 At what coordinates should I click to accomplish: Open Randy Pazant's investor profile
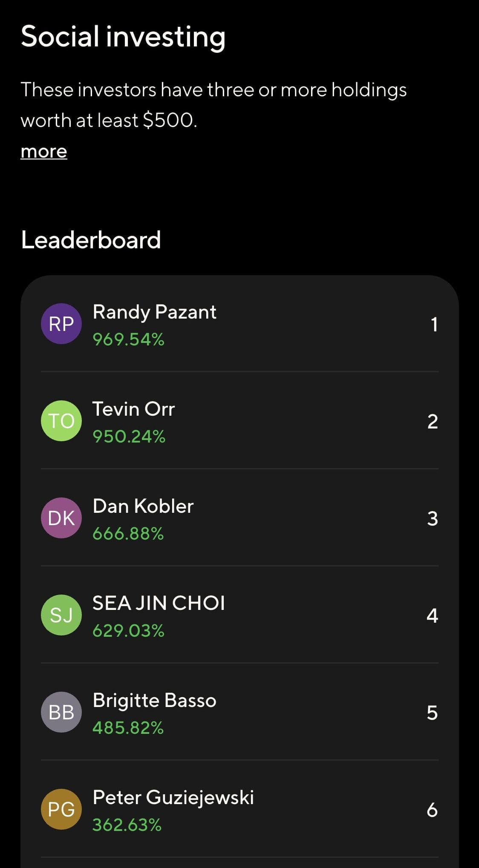[x=154, y=312]
